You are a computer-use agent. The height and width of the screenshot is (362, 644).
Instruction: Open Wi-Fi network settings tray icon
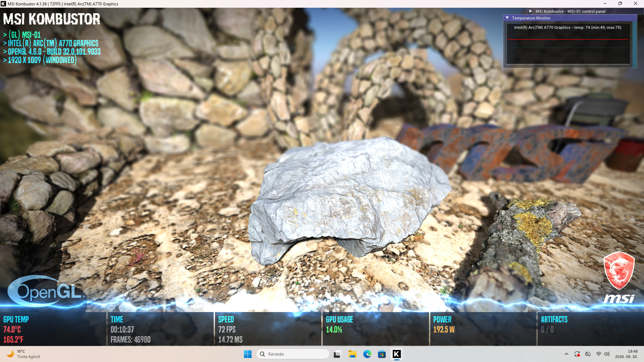pos(599,354)
